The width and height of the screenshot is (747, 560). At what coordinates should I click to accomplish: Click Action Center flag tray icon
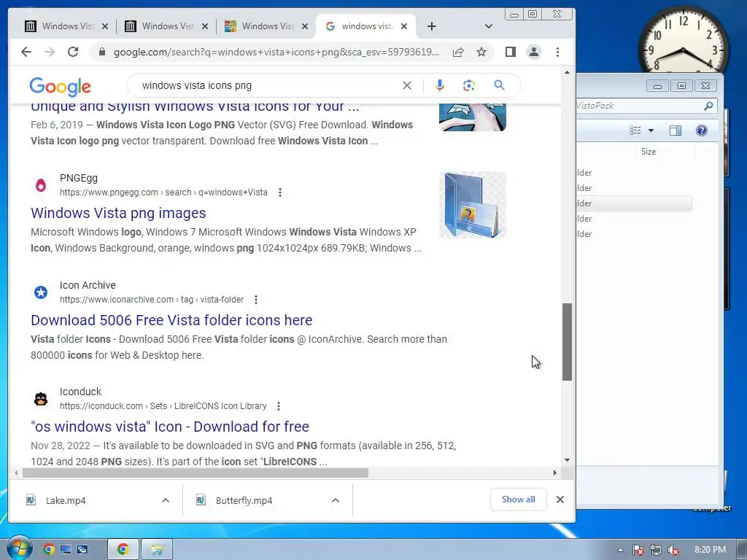tap(638, 550)
